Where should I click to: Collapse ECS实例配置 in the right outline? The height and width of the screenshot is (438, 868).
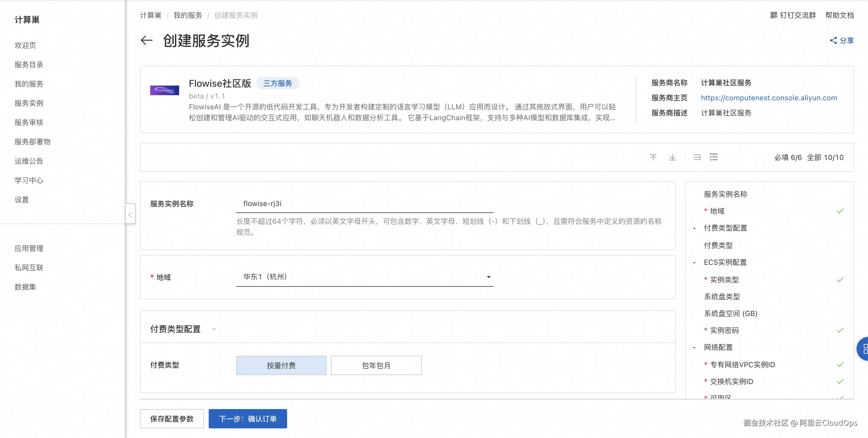(694, 262)
